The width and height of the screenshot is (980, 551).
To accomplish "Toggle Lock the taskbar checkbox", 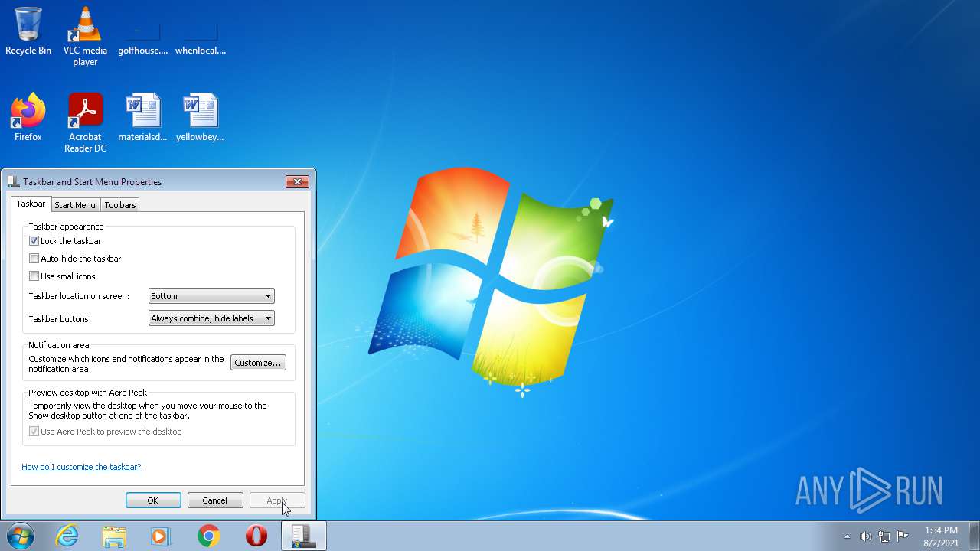I will [x=34, y=241].
